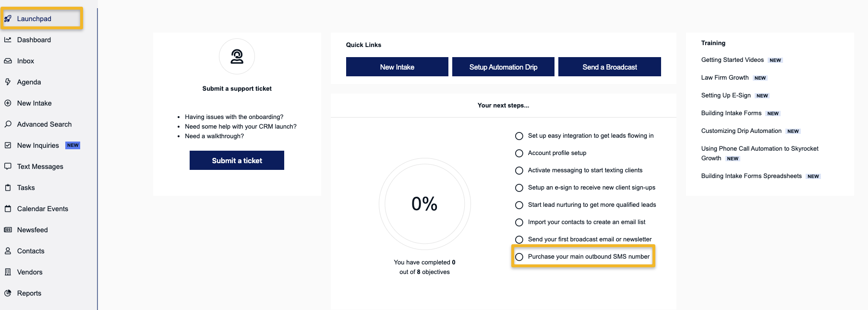Click the Submit a ticket button
This screenshot has height=310, width=868.
click(x=237, y=160)
